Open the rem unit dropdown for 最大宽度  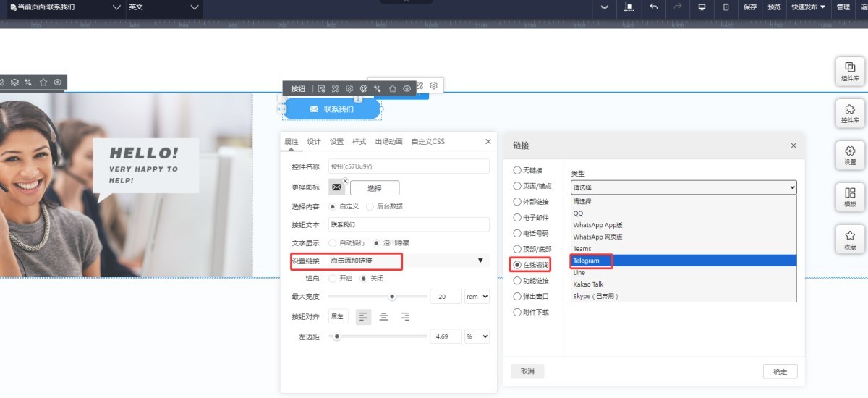pos(477,296)
